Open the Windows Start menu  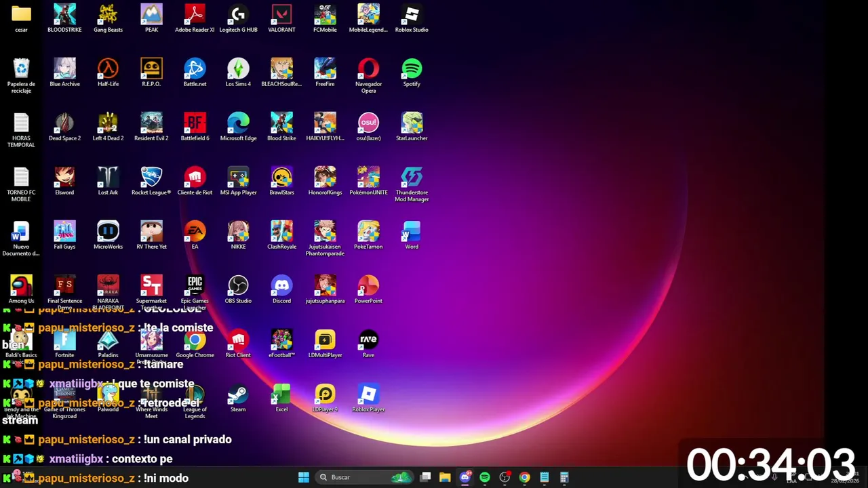tap(304, 477)
